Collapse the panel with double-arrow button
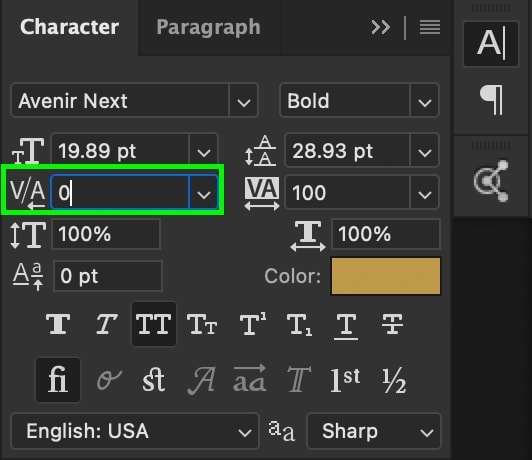532x460 pixels. [381, 27]
